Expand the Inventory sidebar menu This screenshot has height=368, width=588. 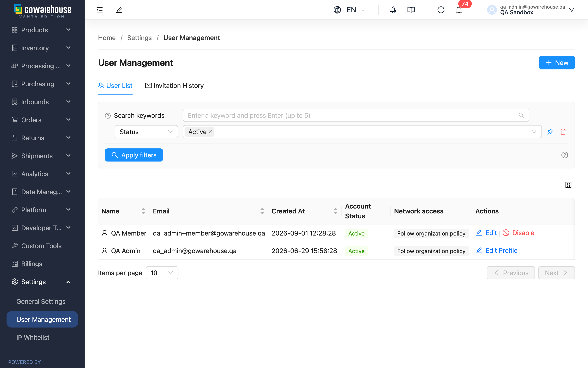coord(42,48)
